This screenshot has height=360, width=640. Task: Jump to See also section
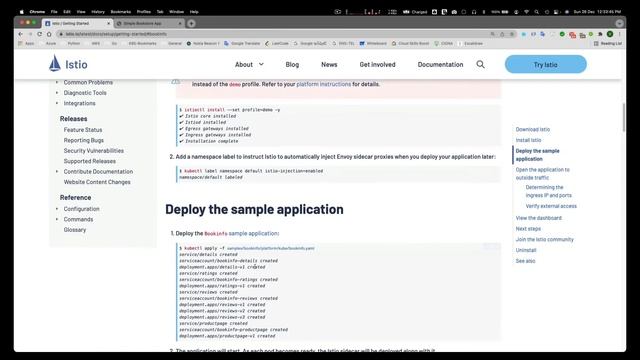tap(525, 261)
